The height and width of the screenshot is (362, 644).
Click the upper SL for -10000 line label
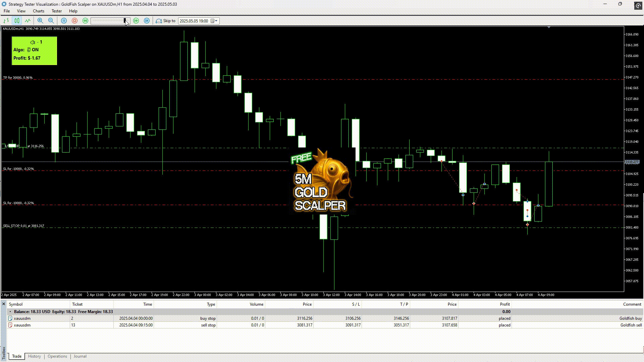18,169
